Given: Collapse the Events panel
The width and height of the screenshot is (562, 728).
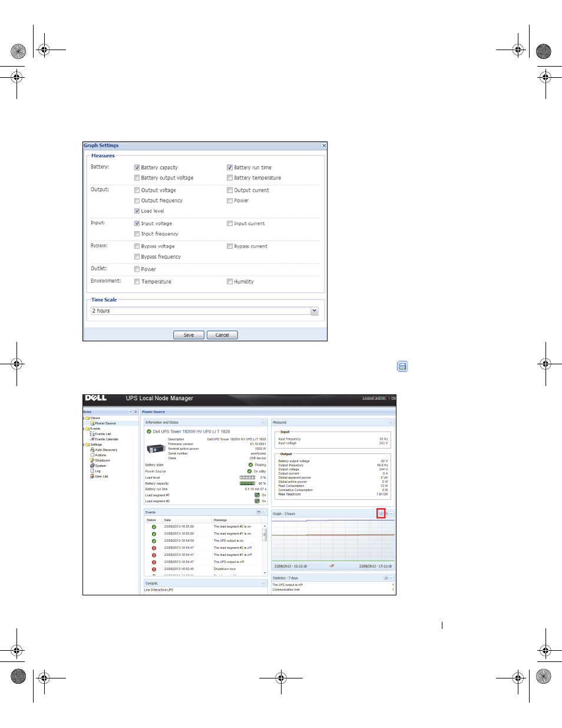Looking at the screenshot, I should (x=264, y=512).
